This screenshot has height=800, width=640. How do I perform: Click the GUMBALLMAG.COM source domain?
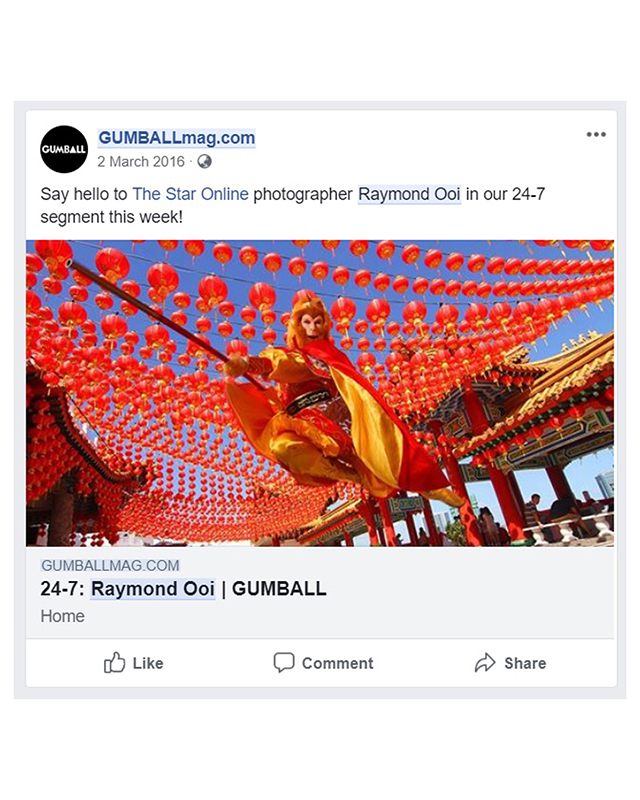click(x=110, y=565)
